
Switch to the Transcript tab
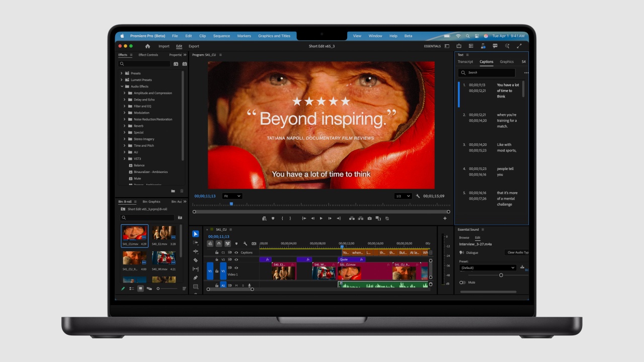465,61
